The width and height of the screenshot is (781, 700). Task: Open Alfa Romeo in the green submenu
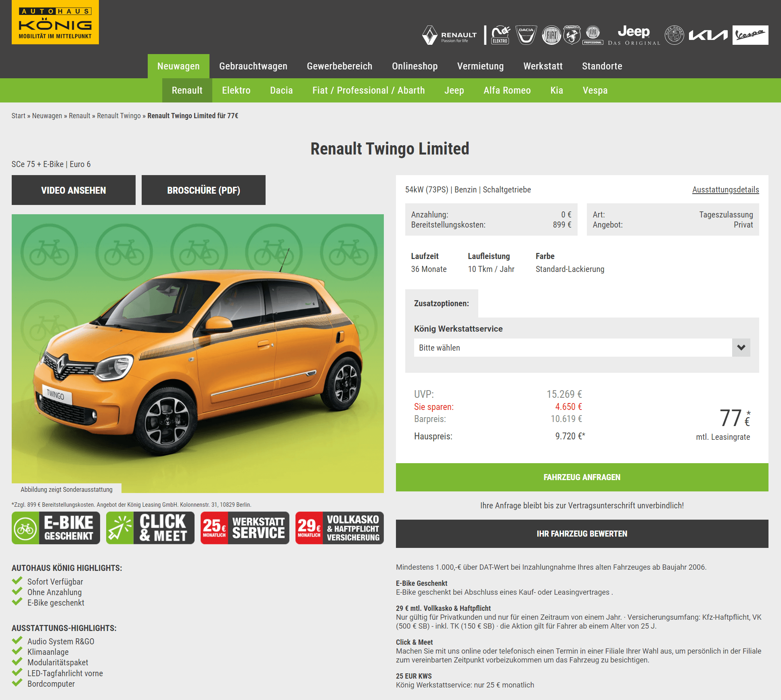point(507,90)
